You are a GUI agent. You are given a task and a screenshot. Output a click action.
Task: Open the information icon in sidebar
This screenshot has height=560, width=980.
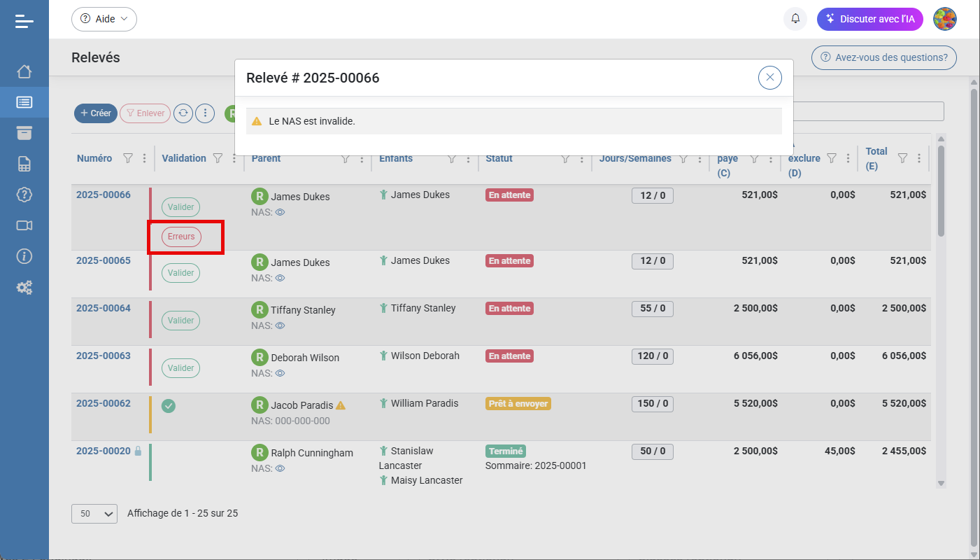(x=24, y=256)
